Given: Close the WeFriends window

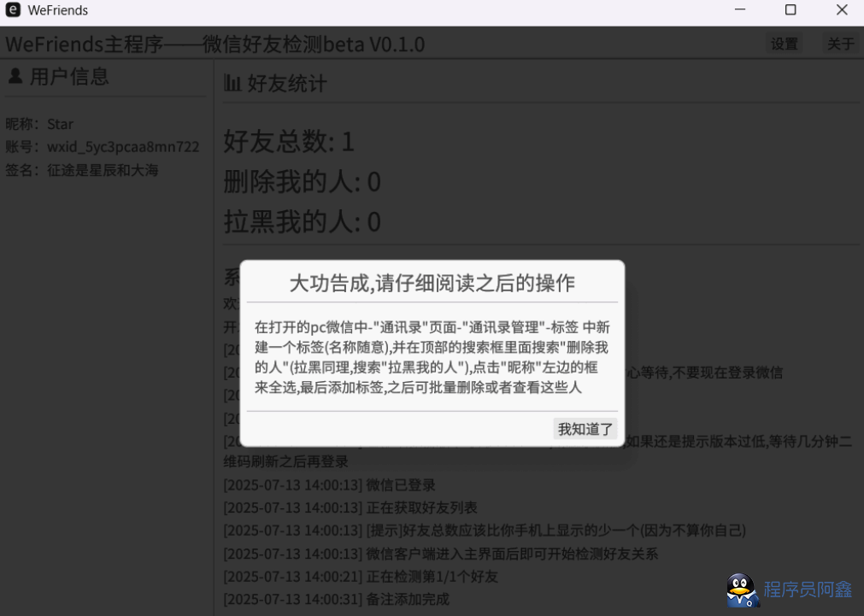Looking at the screenshot, I should [x=842, y=10].
